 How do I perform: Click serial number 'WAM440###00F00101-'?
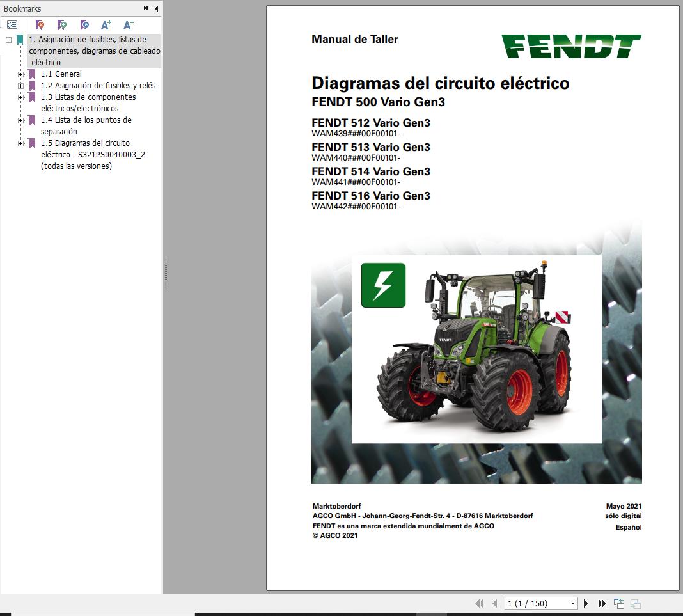[356, 158]
